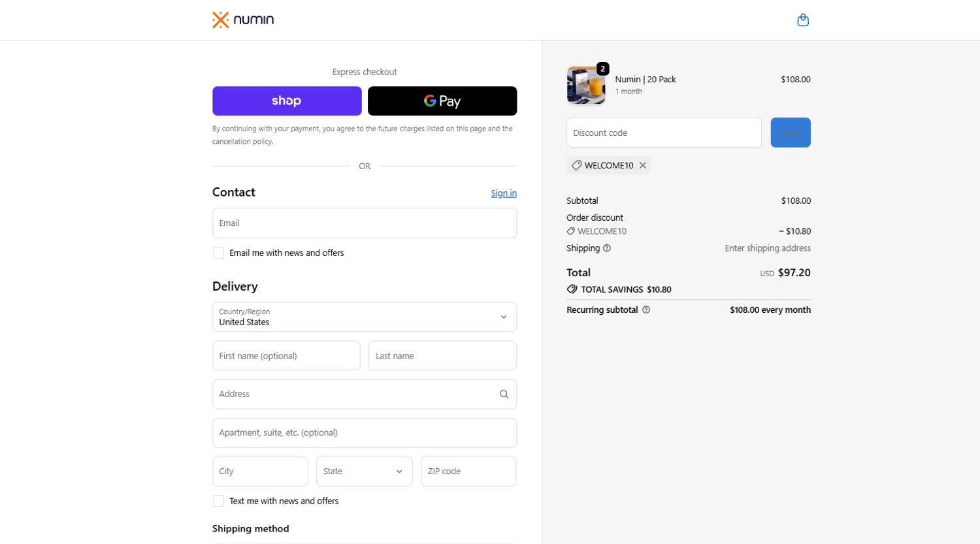Image resolution: width=980 pixels, height=544 pixels.
Task: Click the Numin 20 Pack product thumbnail
Action: pyautogui.click(x=586, y=85)
